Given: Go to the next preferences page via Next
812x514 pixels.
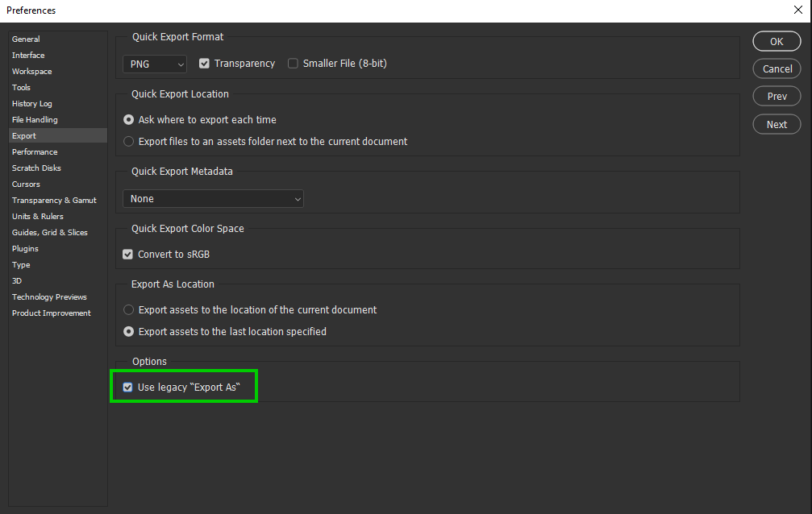Looking at the screenshot, I should 776,124.
